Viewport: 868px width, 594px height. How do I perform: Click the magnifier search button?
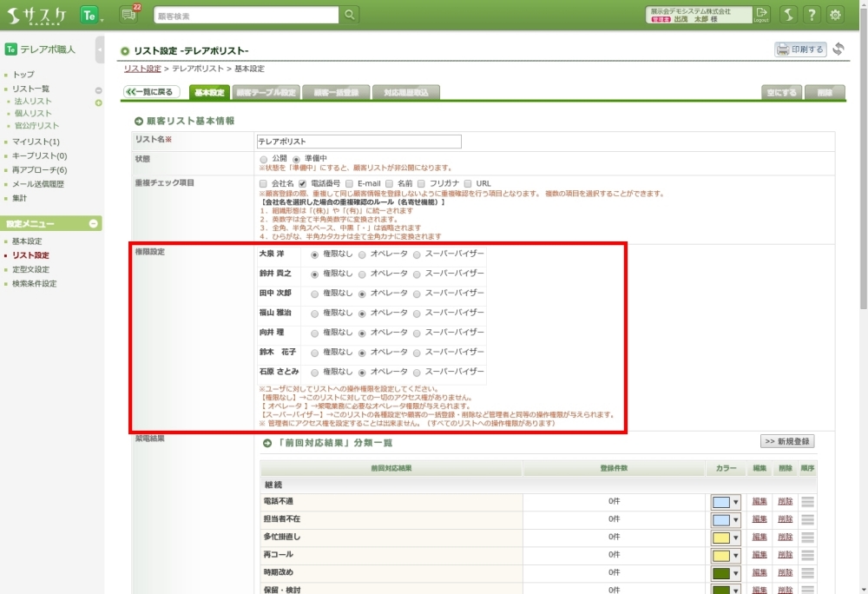[349, 15]
